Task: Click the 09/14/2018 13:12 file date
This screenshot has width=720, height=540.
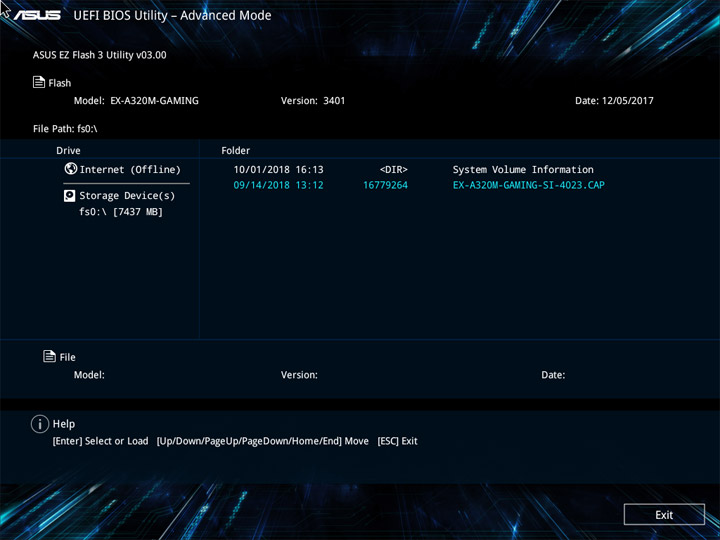Action: [278, 185]
